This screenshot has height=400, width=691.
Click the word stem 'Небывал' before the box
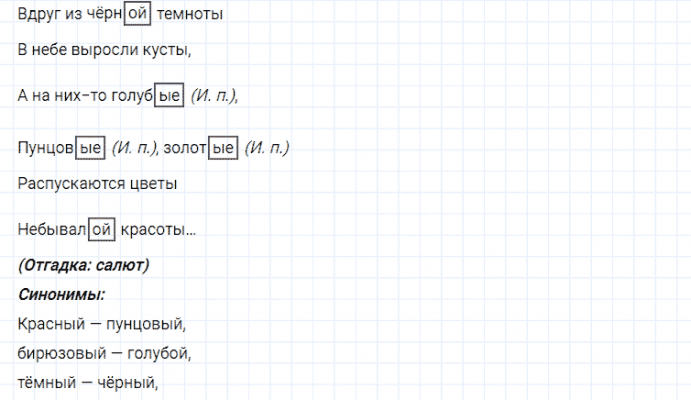tap(52, 230)
